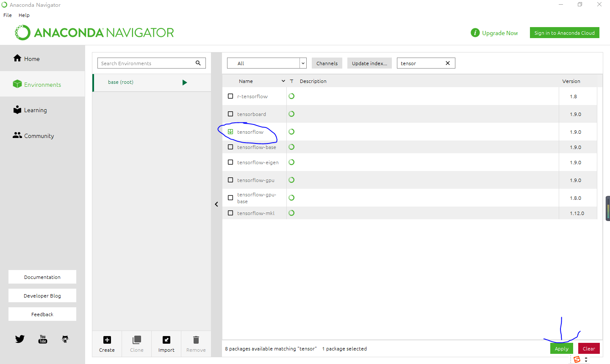Click the Twitter icon
Screen dimensions: 610x364
[20, 339]
